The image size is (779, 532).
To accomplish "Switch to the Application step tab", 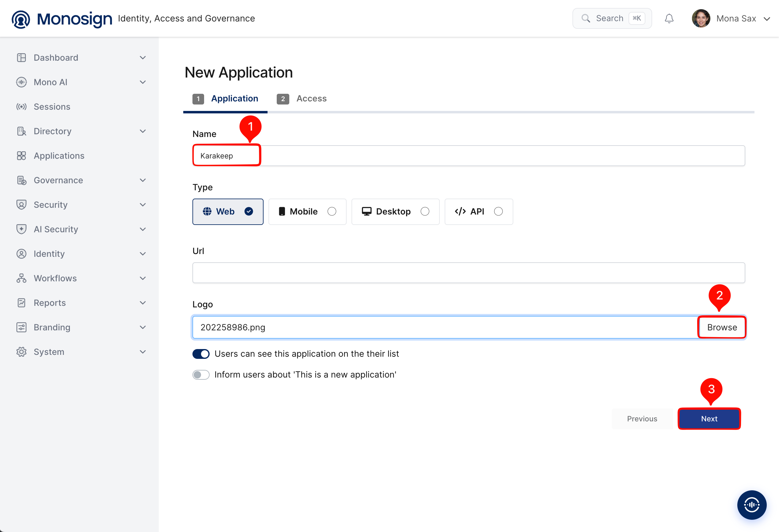I will click(225, 99).
